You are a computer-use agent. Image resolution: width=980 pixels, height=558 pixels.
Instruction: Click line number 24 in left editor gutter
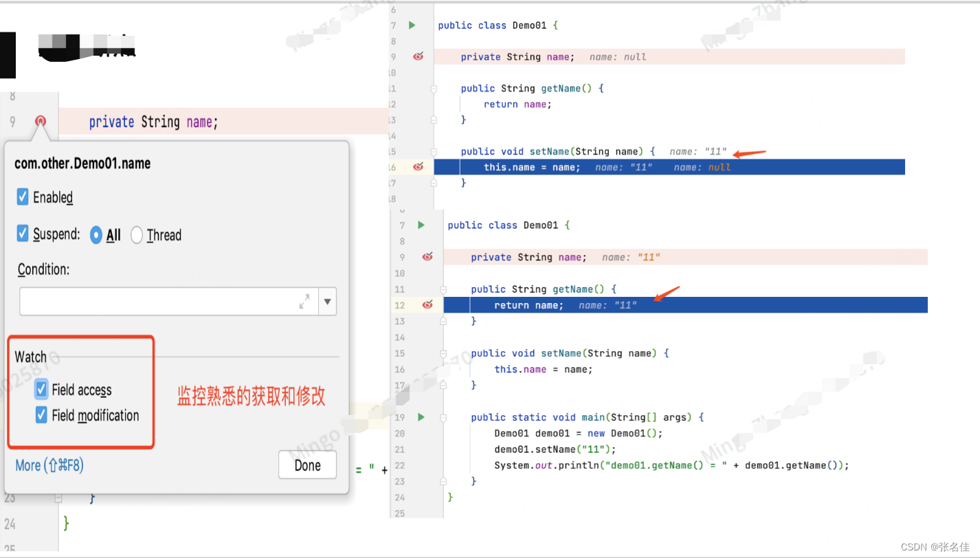coord(10,524)
